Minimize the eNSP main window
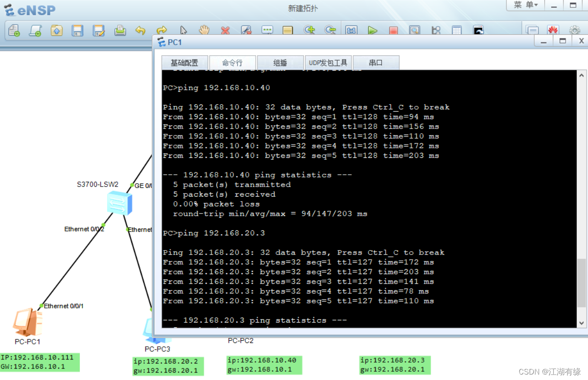This screenshot has height=380, width=588. (554, 5)
